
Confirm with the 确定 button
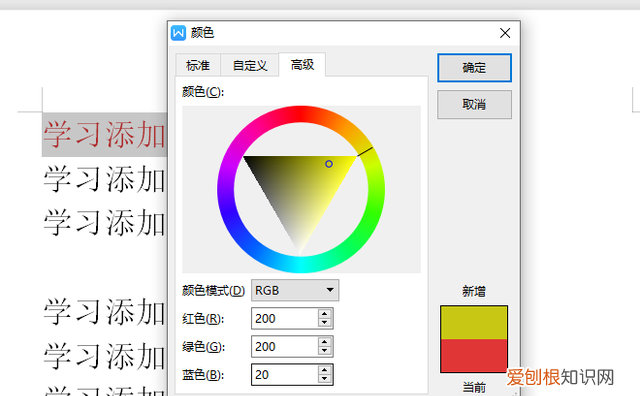(x=474, y=68)
